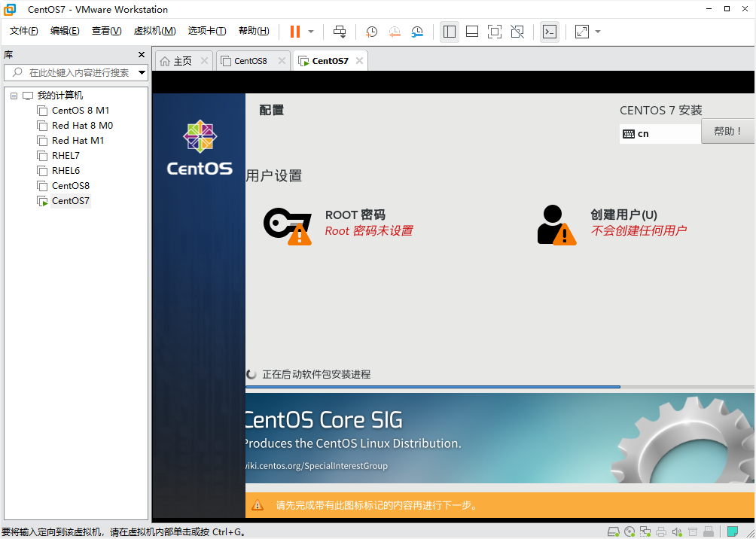Toggle the library sidebar view button

(x=450, y=32)
